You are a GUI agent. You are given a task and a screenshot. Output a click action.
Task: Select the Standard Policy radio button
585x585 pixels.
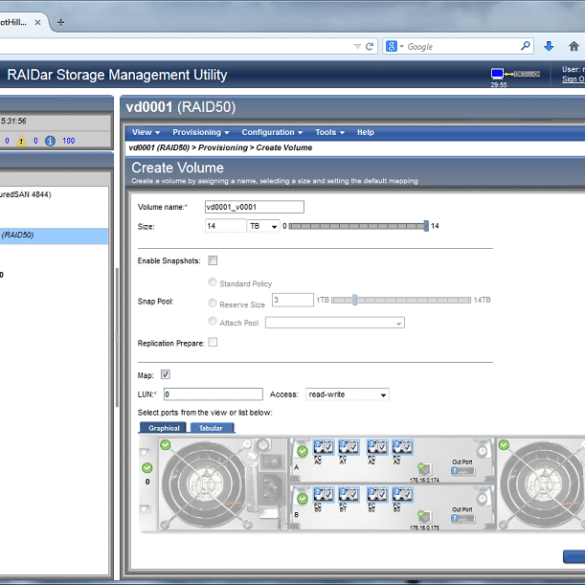coord(212,282)
